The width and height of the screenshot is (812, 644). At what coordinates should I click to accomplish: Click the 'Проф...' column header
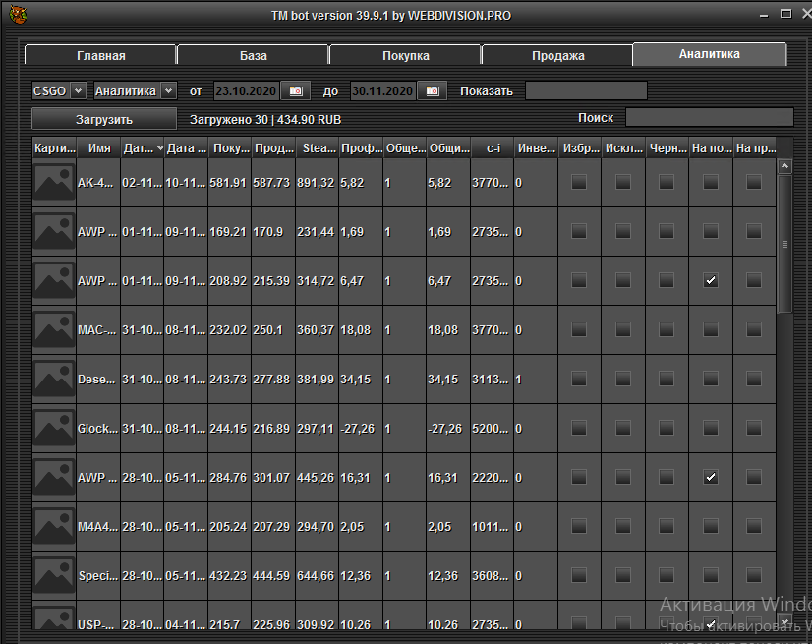pos(360,148)
